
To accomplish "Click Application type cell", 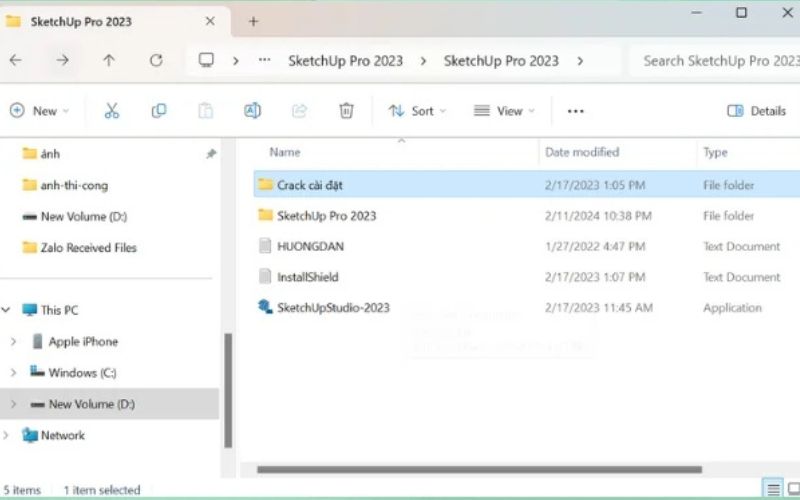I will pos(732,308).
